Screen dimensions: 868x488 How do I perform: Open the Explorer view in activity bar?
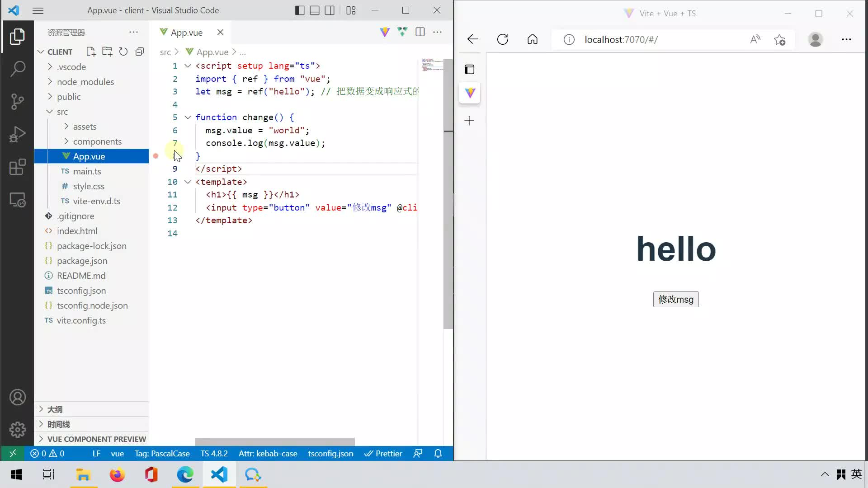[17, 37]
